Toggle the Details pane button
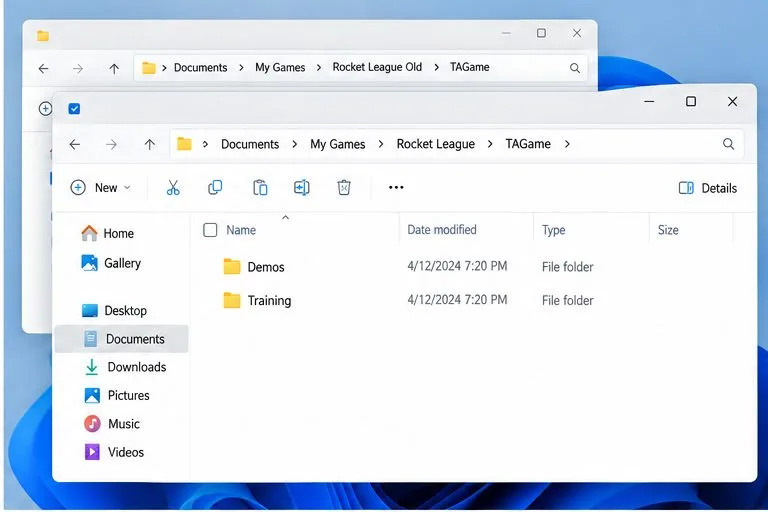Screen dimensions: 768x512 click(708, 188)
